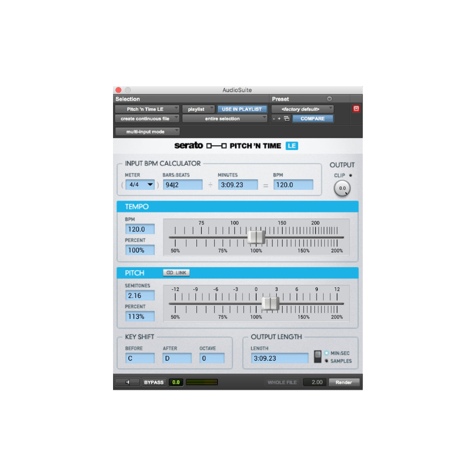Screen dimensions: 476x476
Task: Click the Serato logo in the header
Action: (x=190, y=145)
